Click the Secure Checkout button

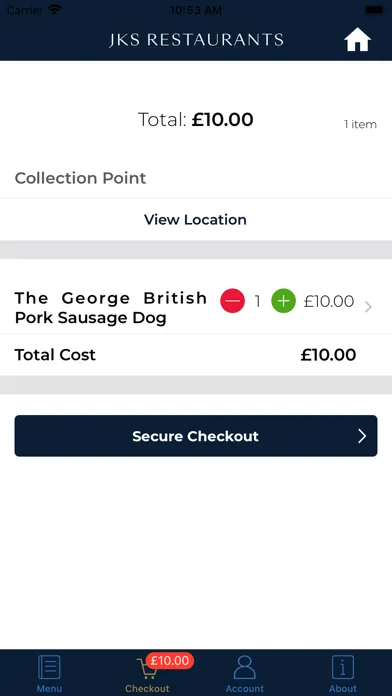click(196, 436)
